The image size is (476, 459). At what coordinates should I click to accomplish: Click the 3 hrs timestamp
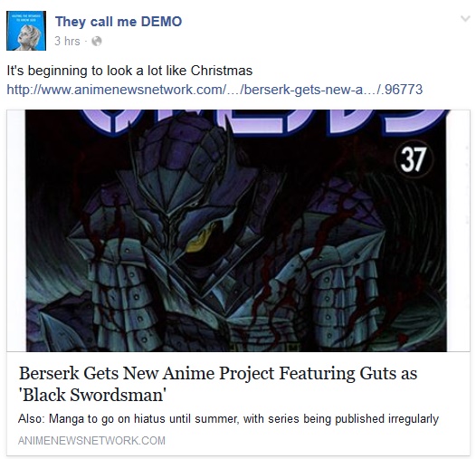tap(67, 41)
